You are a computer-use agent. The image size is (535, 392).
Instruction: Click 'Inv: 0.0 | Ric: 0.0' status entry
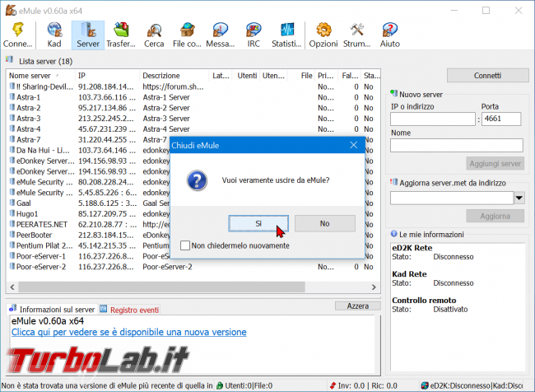(364, 385)
